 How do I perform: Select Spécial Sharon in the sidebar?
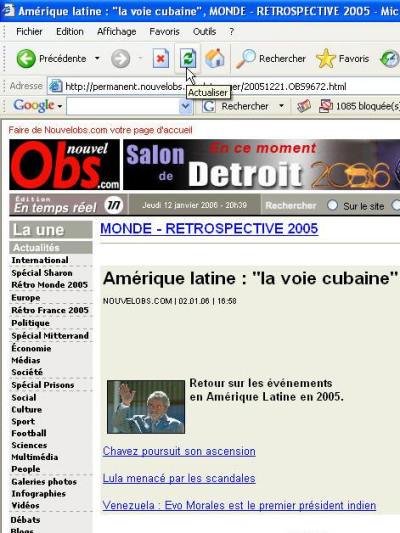click(x=42, y=273)
